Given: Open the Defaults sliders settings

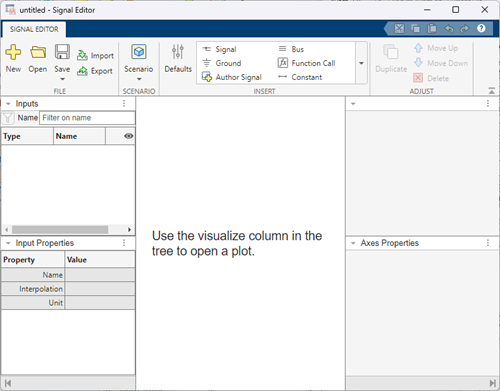Looking at the screenshot, I should (x=178, y=58).
